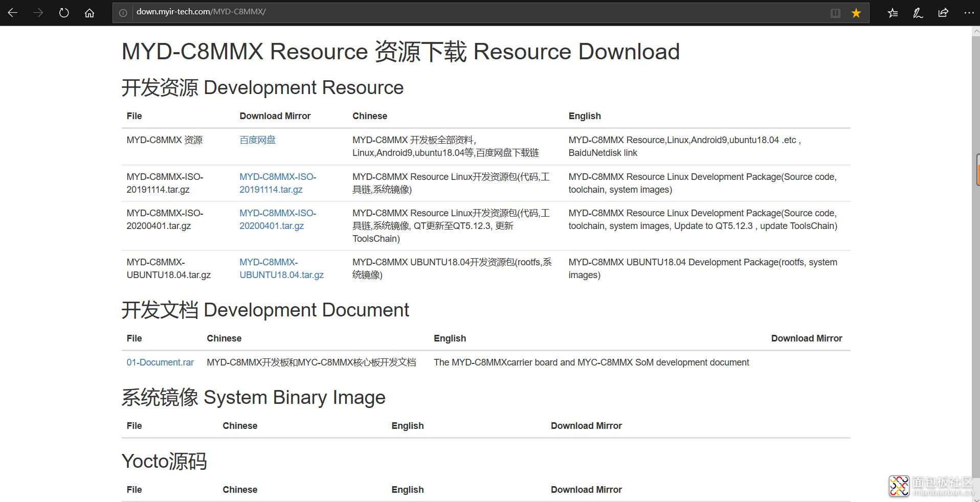The image size is (980, 502).
Task: Open reading view icon
Action: tap(835, 13)
